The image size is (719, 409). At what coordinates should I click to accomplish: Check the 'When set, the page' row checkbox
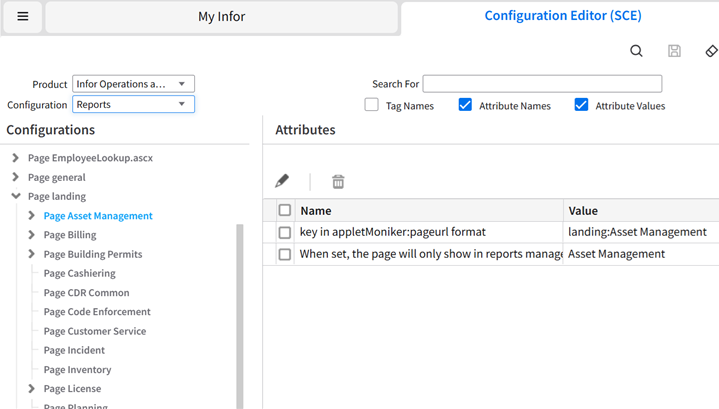pos(285,254)
